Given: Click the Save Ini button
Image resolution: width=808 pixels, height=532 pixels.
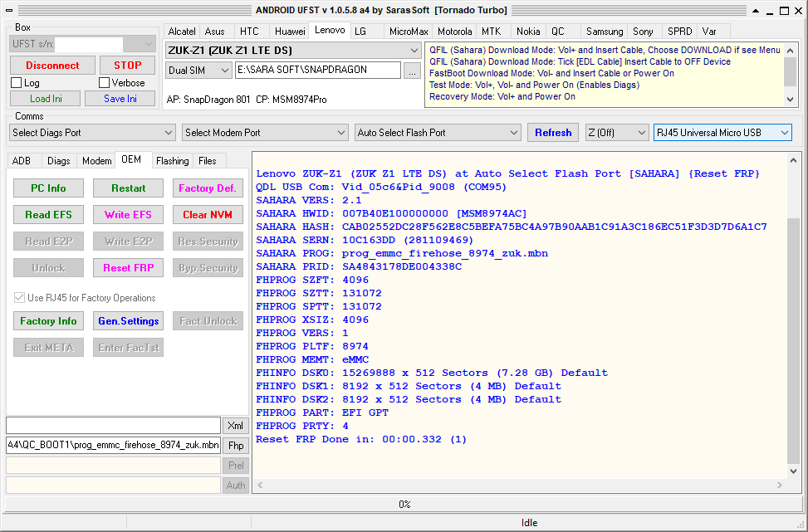Looking at the screenshot, I should click(x=120, y=99).
